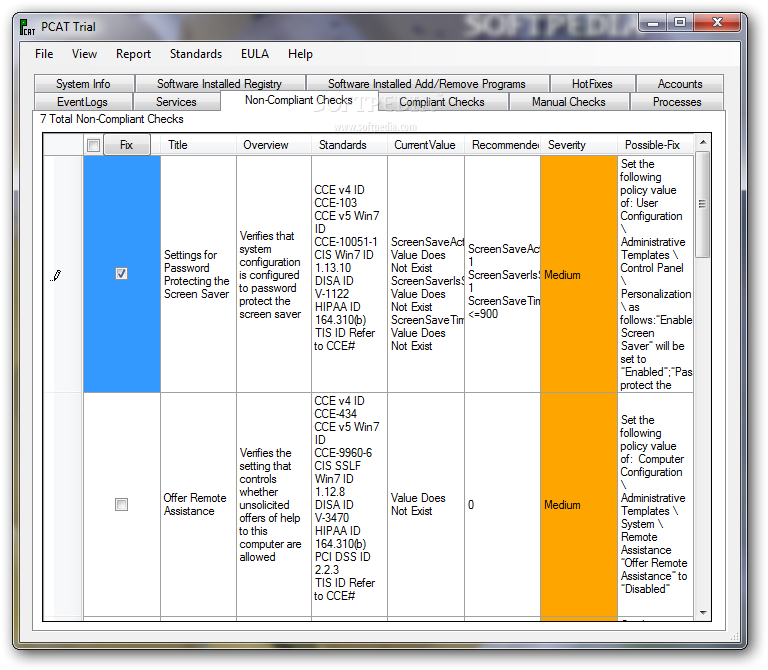Toggle the select-all checkbox in header
Screen dimensions: 768x670
[x=93, y=145]
